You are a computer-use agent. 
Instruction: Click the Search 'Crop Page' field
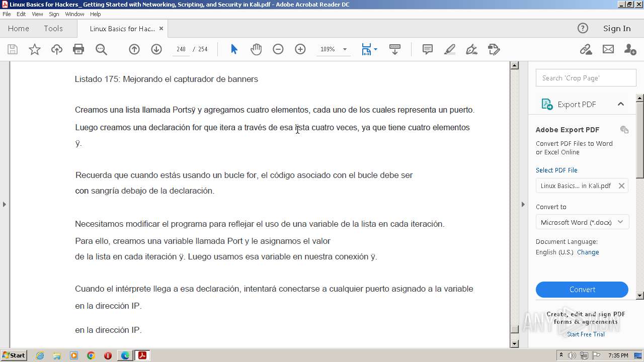[x=586, y=78]
